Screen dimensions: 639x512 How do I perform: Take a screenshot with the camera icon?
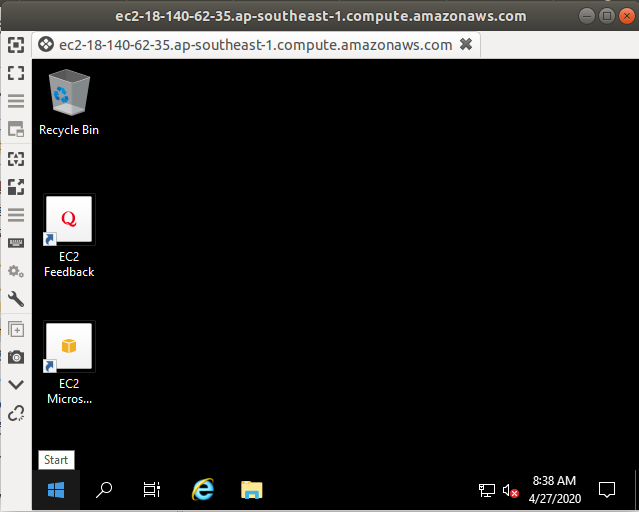click(16, 358)
